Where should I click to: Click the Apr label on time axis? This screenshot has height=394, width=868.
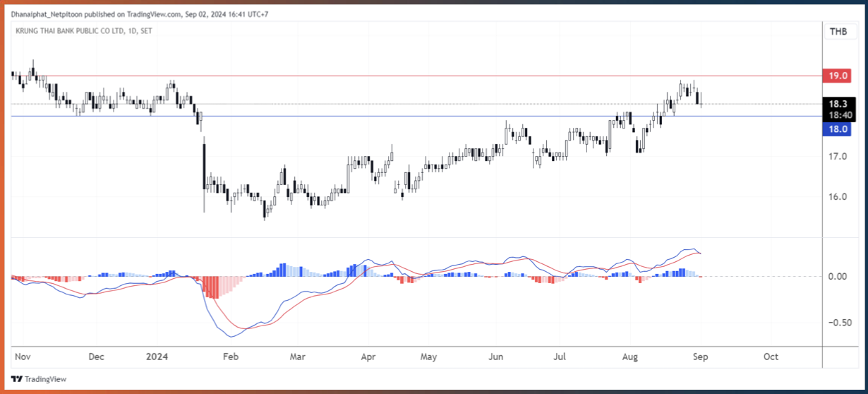(x=368, y=357)
